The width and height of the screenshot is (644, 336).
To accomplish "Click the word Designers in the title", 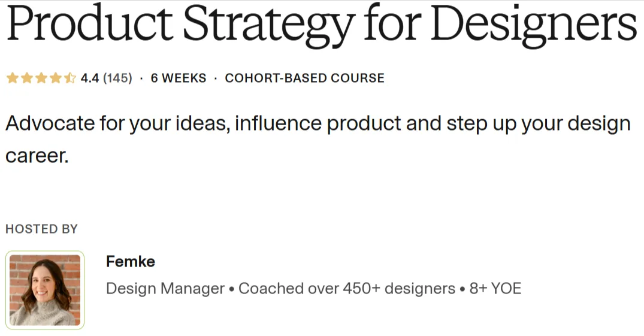I will [x=534, y=26].
